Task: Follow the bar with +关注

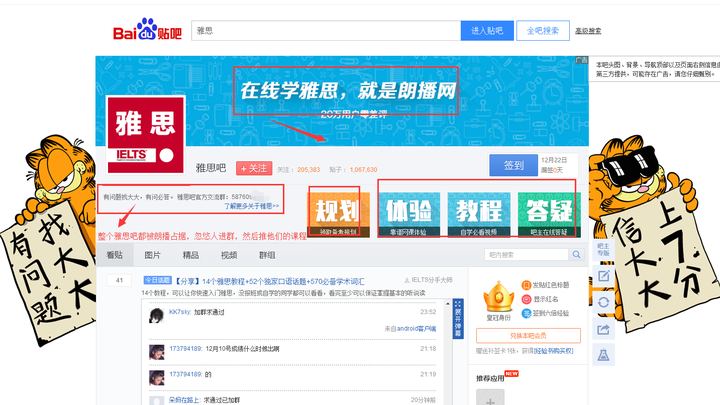Action: (254, 169)
